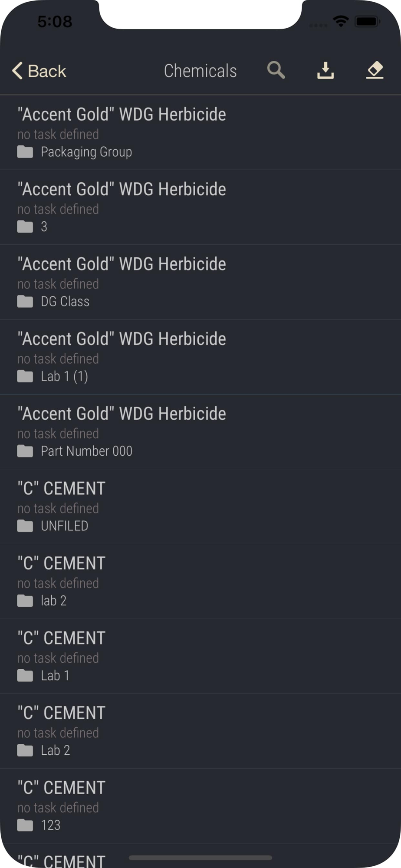Tap the download icon in header

(x=325, y=70)
